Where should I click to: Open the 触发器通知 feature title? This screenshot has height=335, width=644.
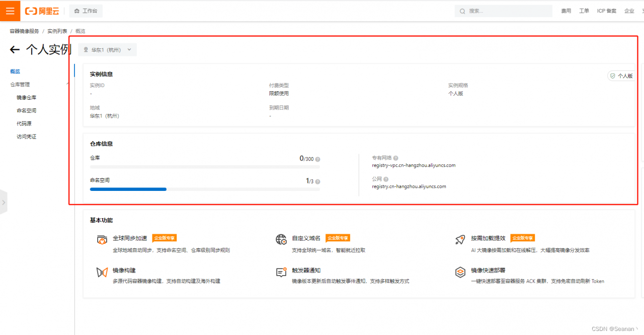[x=306, y=271]
